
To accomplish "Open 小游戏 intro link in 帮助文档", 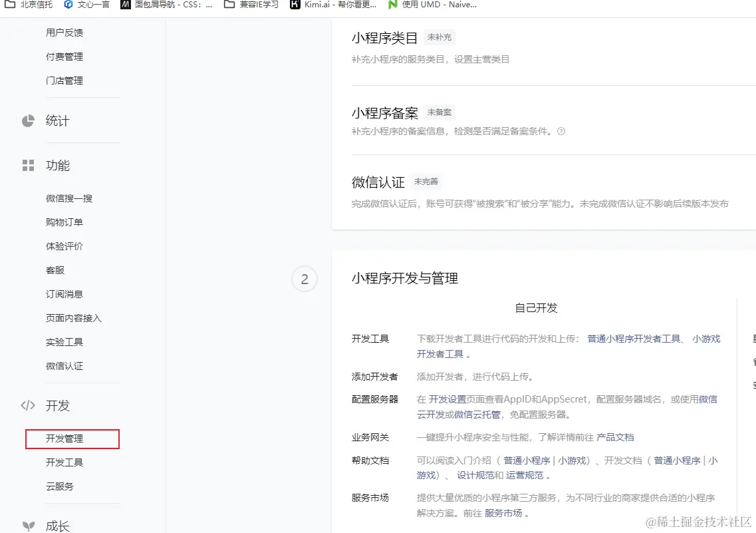I will pyautogui.click(x=572, y=460).
